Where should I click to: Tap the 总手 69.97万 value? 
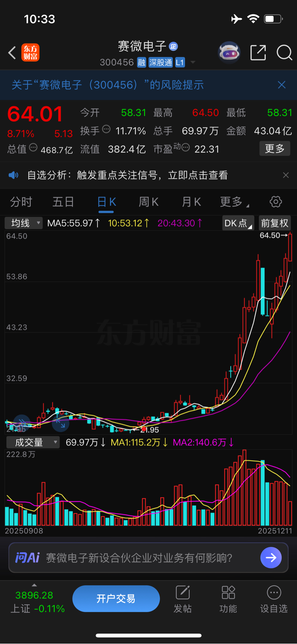point(200,131)
